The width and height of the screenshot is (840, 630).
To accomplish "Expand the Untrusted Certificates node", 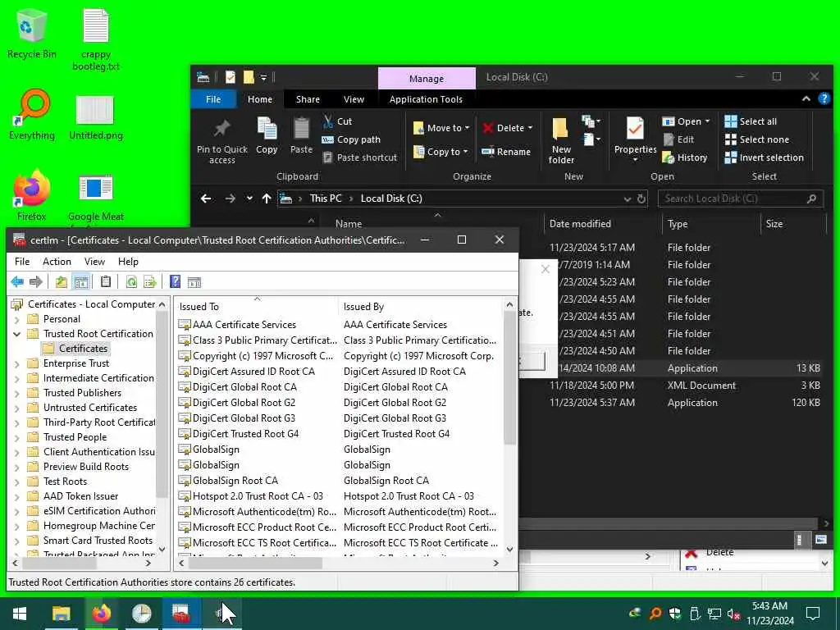I will coord(16,409).
